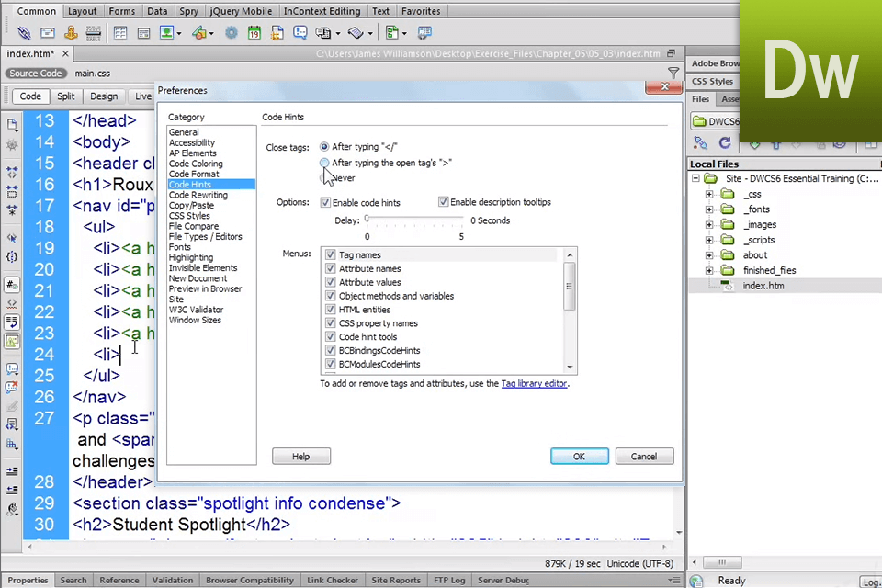The height and width of the screenshot is (588, 882).
Task: Insert the current Date via toolbar icon
Action: (x=254, y=32)
